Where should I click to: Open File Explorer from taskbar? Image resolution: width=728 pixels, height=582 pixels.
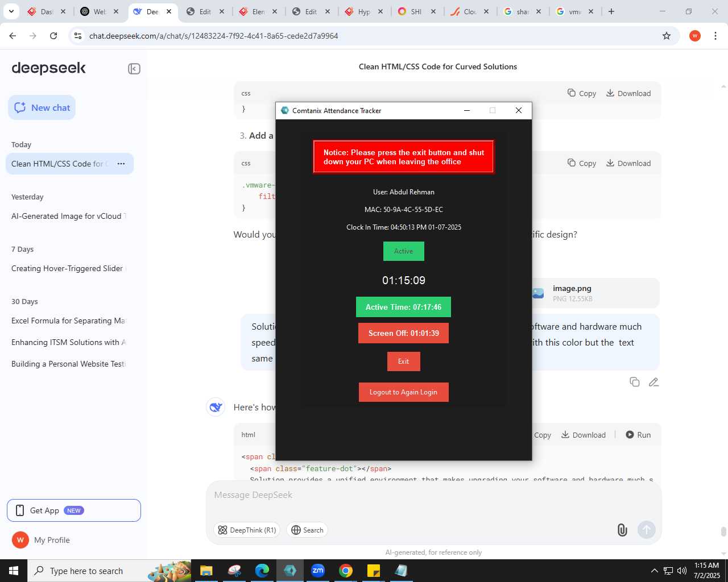(206, 571)
